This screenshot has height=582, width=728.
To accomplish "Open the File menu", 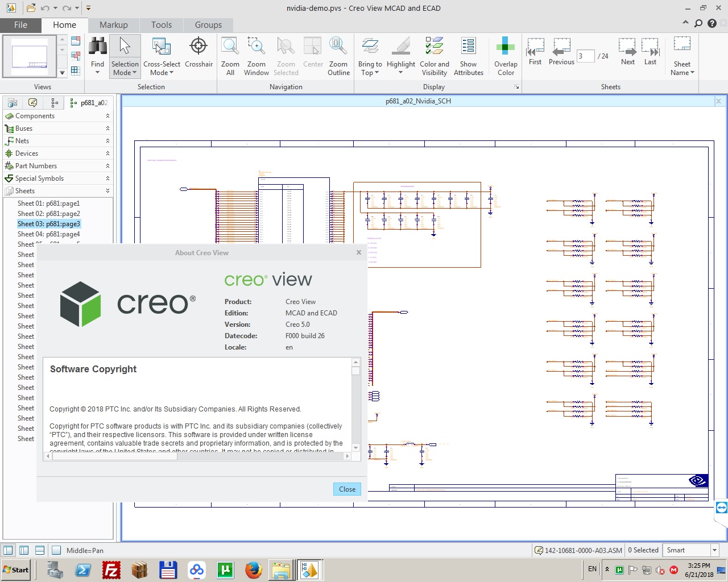I will pos(20,25).
